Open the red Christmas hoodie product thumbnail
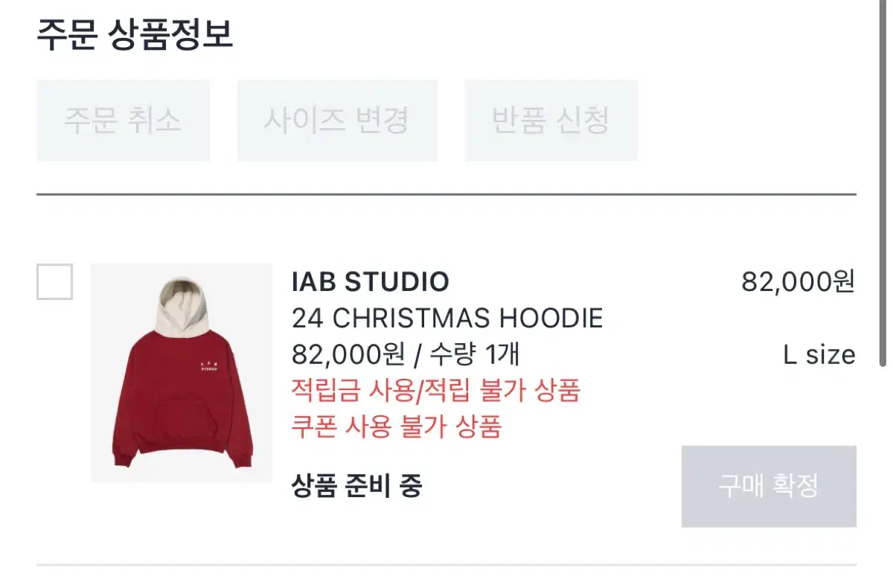Image resolution: width=893 pixels, height=588 pixels. coord(182,372)
